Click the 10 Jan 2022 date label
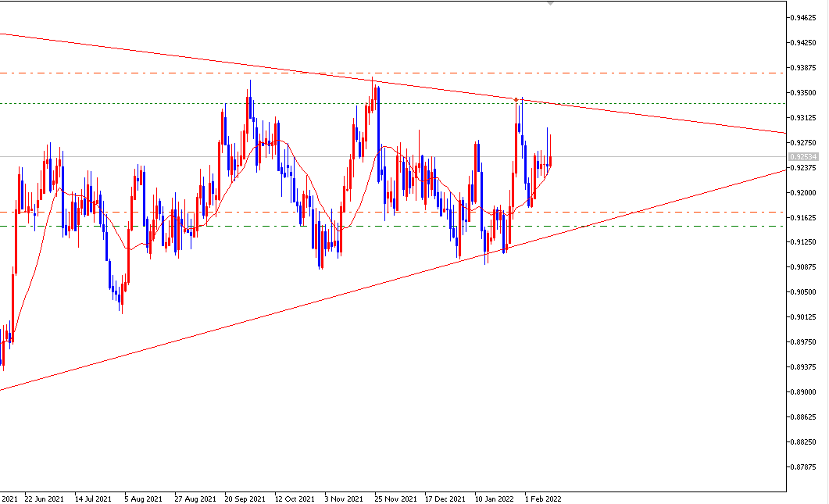The width and height of the screenshot is (829, 504). pyautogui.click(x=495, y=499)
